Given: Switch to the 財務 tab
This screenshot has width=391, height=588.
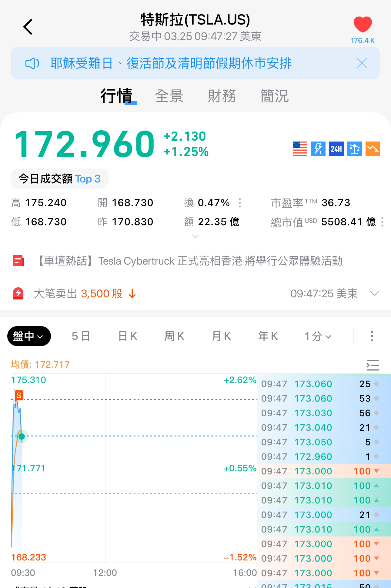Looking at the screenshot, I should click(x=222, y=96).
